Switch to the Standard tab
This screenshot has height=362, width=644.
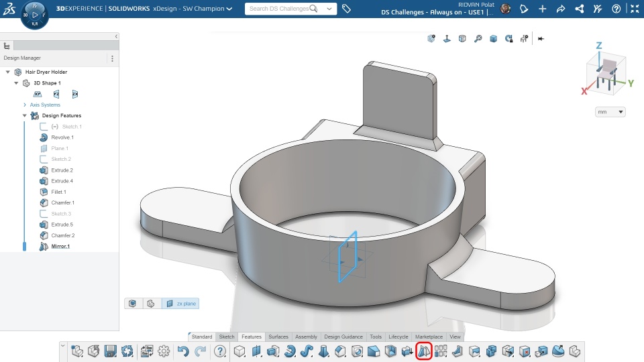point(202,337)
